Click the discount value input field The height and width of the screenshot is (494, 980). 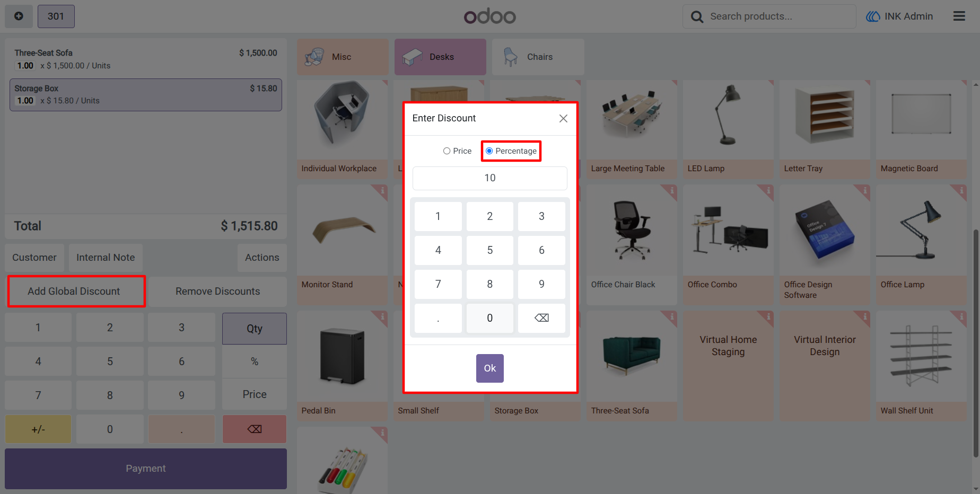tap(490, 178)
